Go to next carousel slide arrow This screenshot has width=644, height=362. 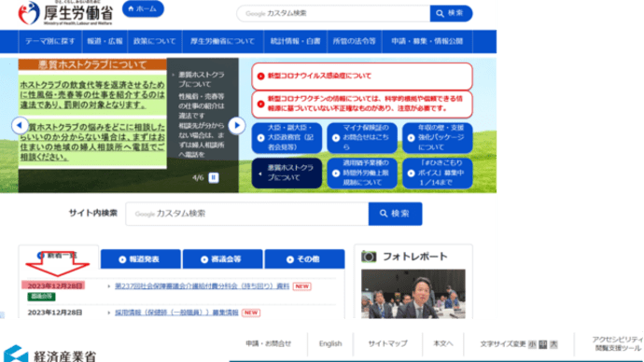[237, 125]
